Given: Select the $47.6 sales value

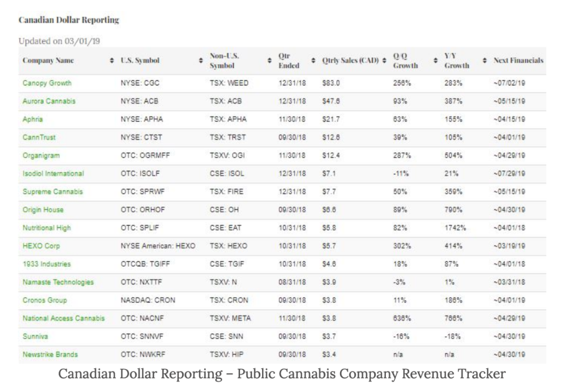Looking at the screenshot, I should 331,101.
